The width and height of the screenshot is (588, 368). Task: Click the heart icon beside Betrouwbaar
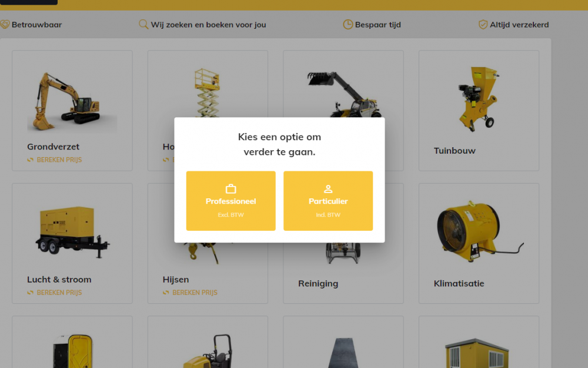(5, 24)
